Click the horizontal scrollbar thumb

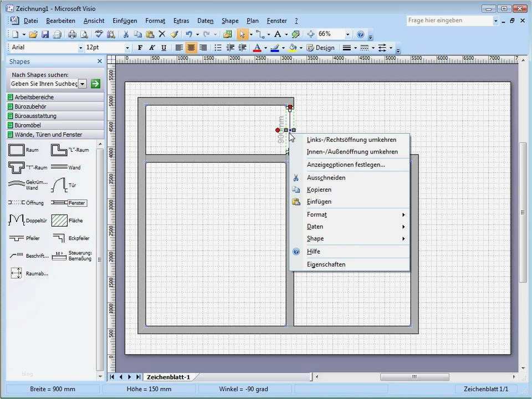click(415, 377)
